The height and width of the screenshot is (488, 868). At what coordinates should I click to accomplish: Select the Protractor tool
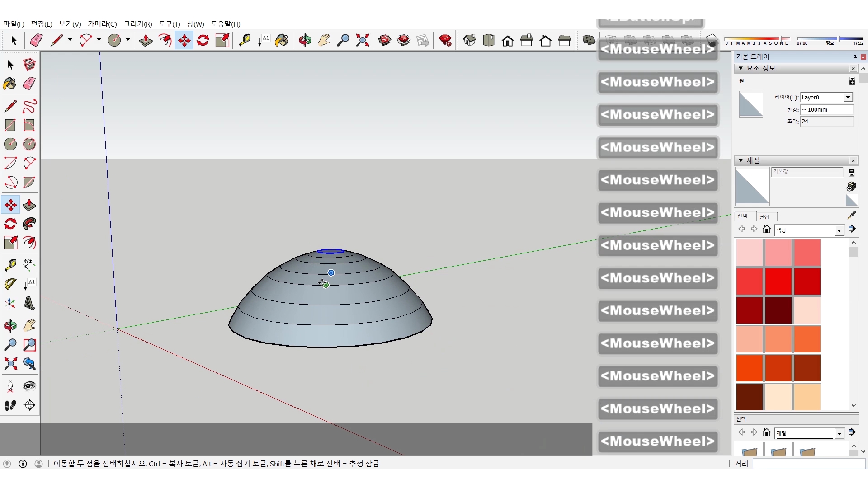(x=10, y=284)
